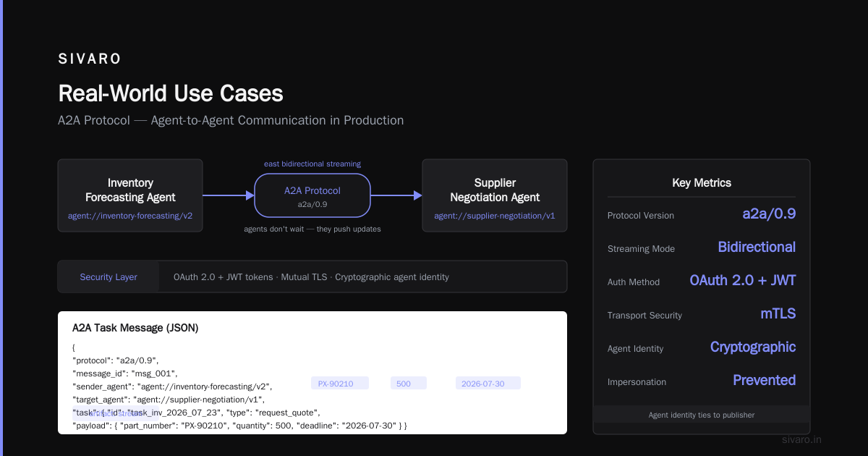The image size is (868, 456).
Task: Click the Auth Method label
Action: [x=634, y=282]
